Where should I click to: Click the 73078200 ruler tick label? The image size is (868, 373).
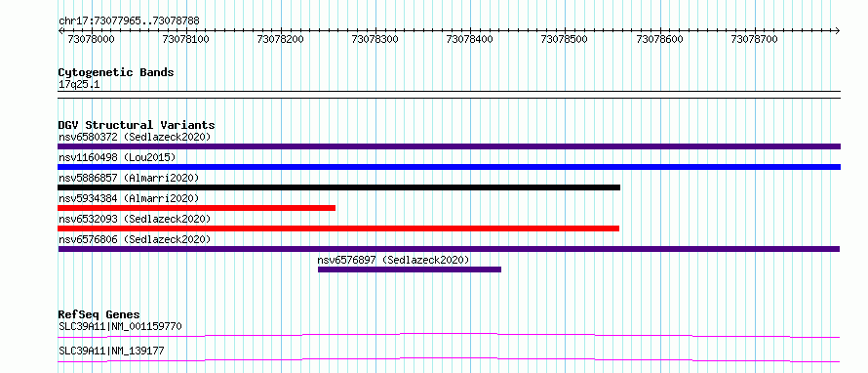pyautogui.click(x=281, y=40)
